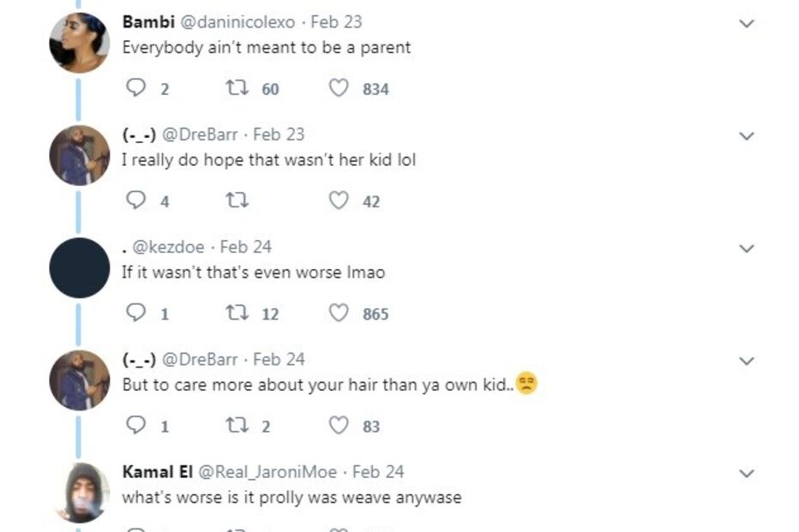Retweet DreBarr's 'her kid lol' tweet

[236, 200]
